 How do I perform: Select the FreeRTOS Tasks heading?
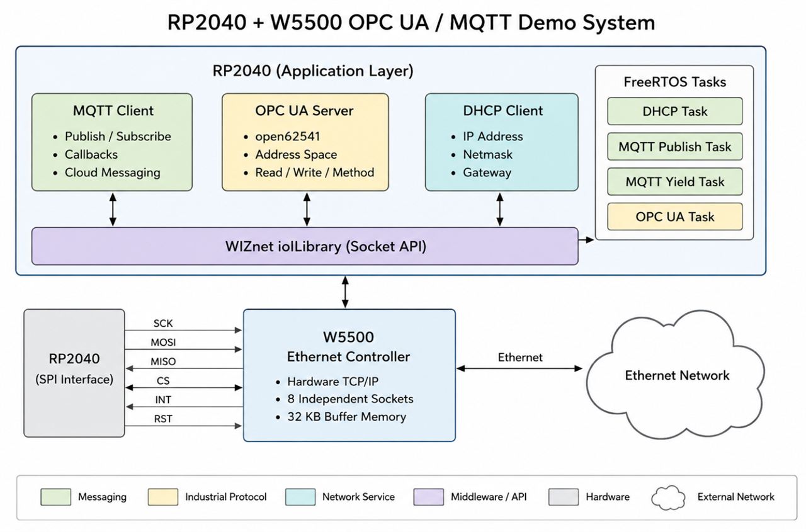(x=675, y=82)
